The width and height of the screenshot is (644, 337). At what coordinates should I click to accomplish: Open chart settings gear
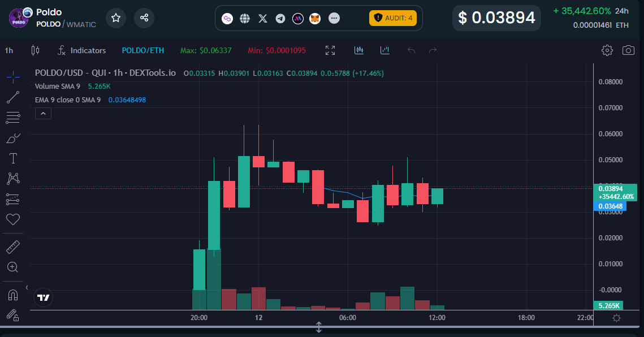[607, 50]
